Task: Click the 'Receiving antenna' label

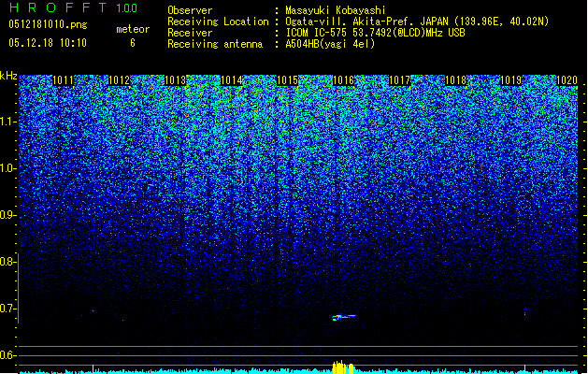Action: point(215,44)
